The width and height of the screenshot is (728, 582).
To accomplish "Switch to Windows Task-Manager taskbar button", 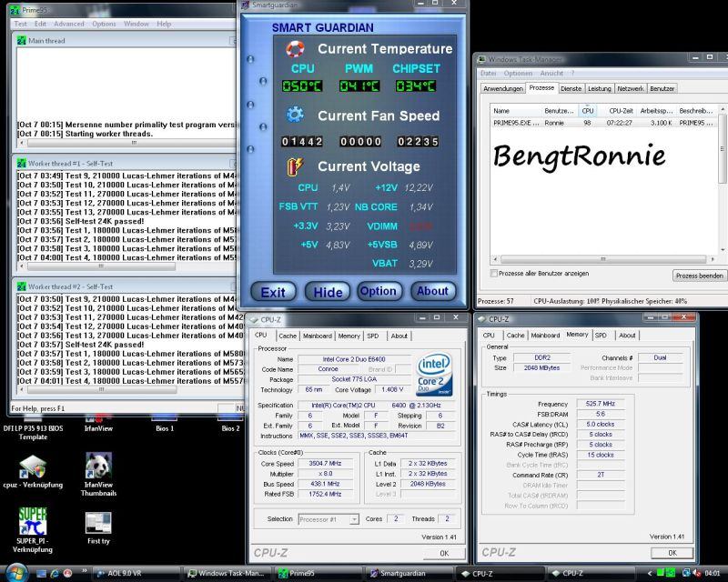I will pyautogui.click(x=227, y=574).
